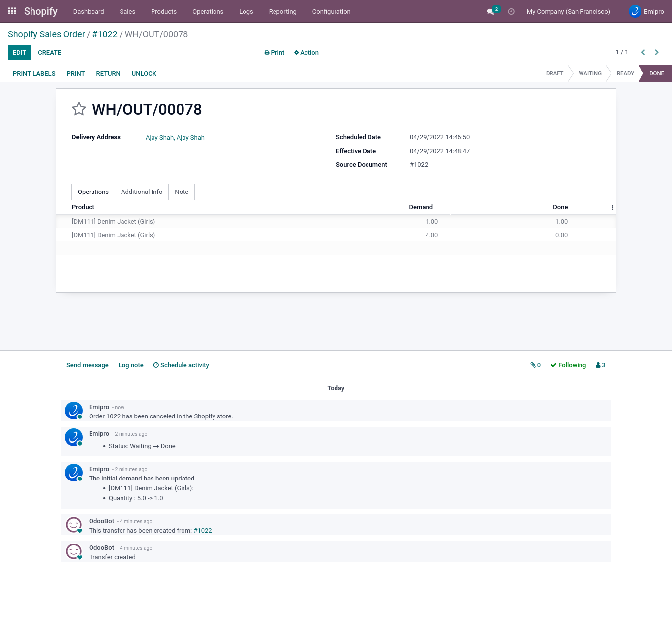The image size is (672, 640).
Task: Click the EDIT button
Action: click(19, 53)
